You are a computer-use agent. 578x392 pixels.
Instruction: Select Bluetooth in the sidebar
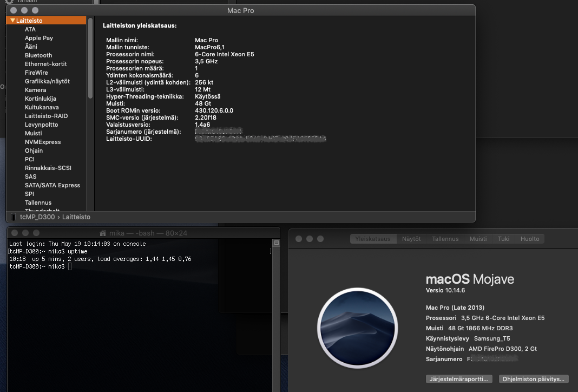point(38,55)
